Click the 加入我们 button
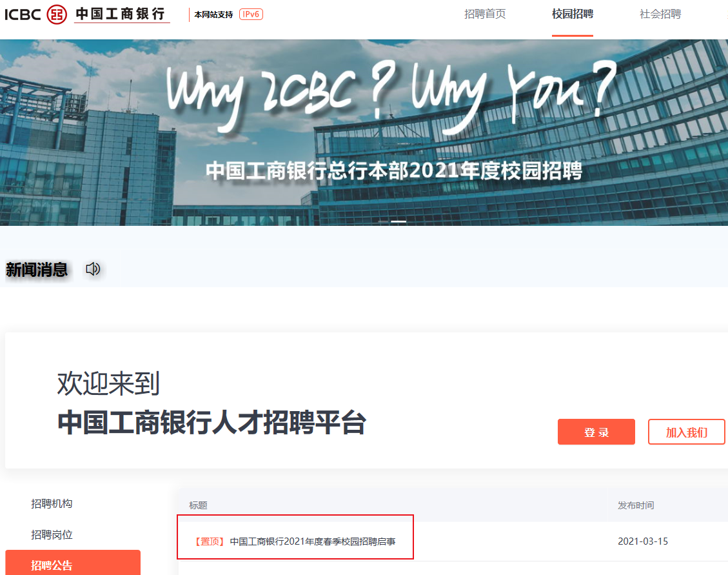 point(686,432)
